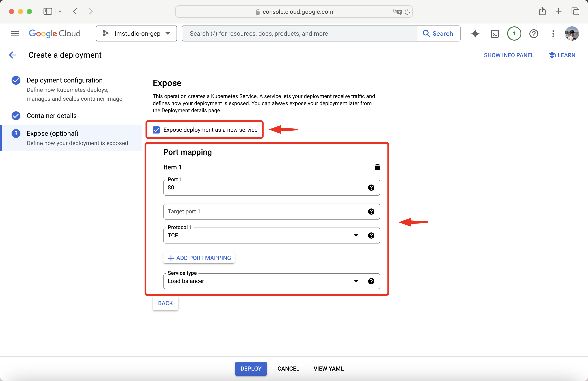Image resolution: width=588 pixels, height=381 pixels.
Task: Expand the Protocol 1 TCP dropdown
Action: [x=356, y=236]
